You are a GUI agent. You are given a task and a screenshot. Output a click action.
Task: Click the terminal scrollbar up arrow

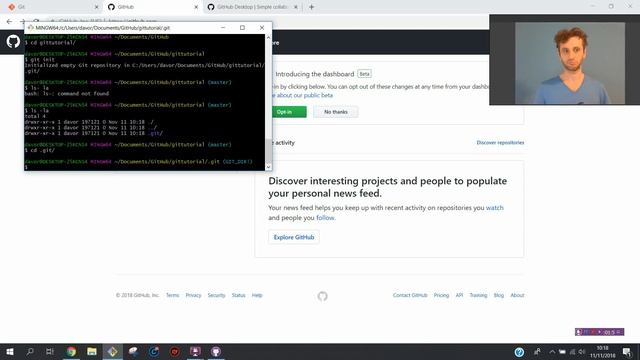coord(268,38)
